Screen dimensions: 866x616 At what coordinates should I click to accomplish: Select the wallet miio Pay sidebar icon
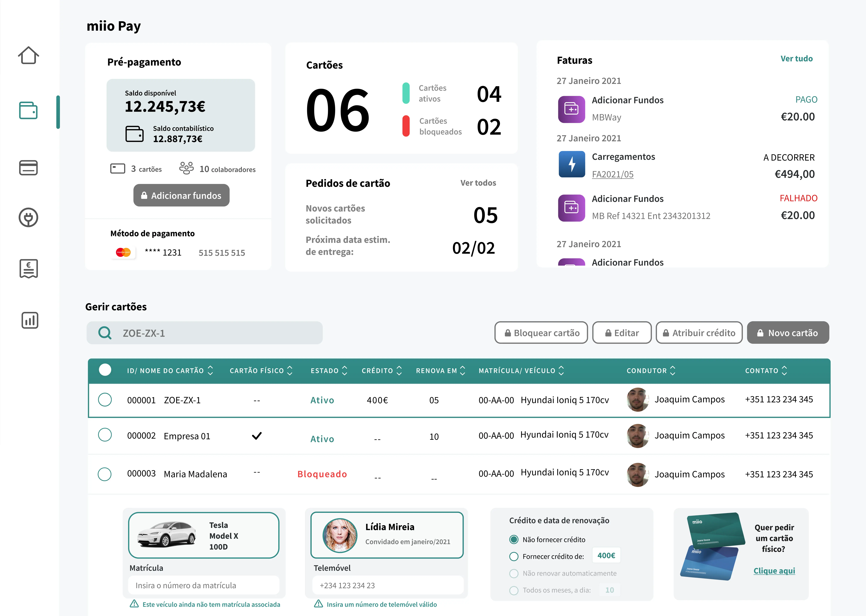[x=28, y=111]
